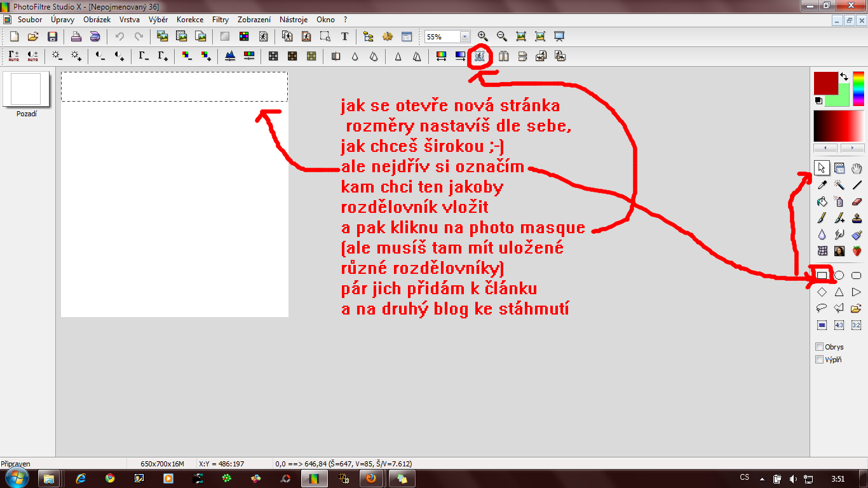Select the magic wand tool
868x488 pixels.
coord(839,185)
